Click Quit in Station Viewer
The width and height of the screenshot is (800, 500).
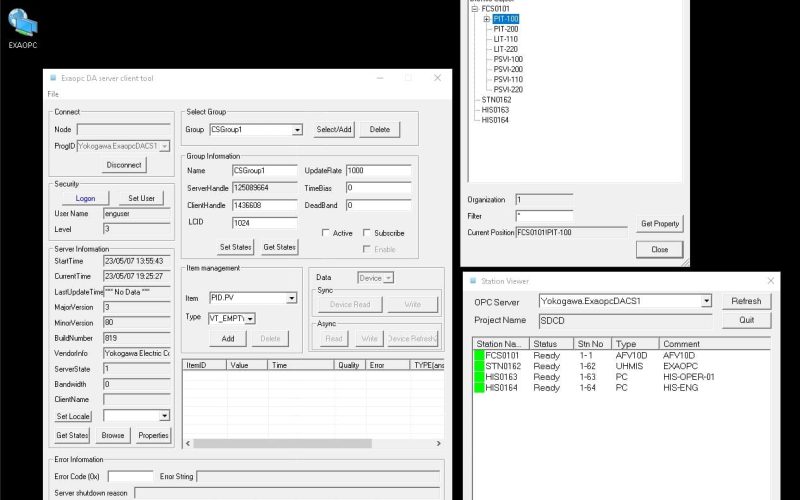tap(746, 320)
